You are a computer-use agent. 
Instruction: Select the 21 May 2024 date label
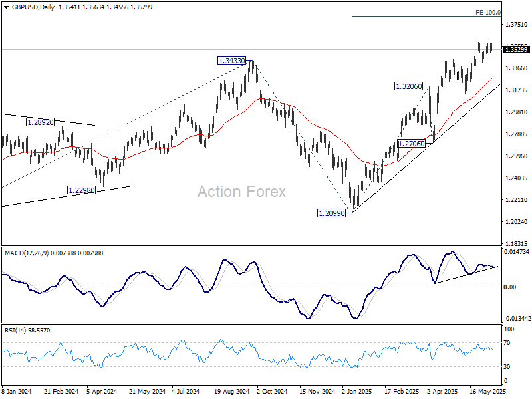click(147, 391)
